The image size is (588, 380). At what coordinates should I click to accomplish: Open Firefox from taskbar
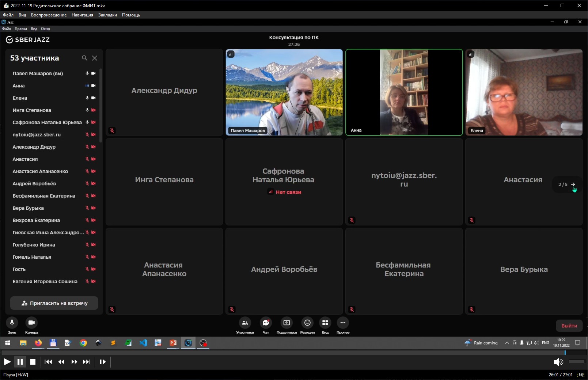point(38,343)
